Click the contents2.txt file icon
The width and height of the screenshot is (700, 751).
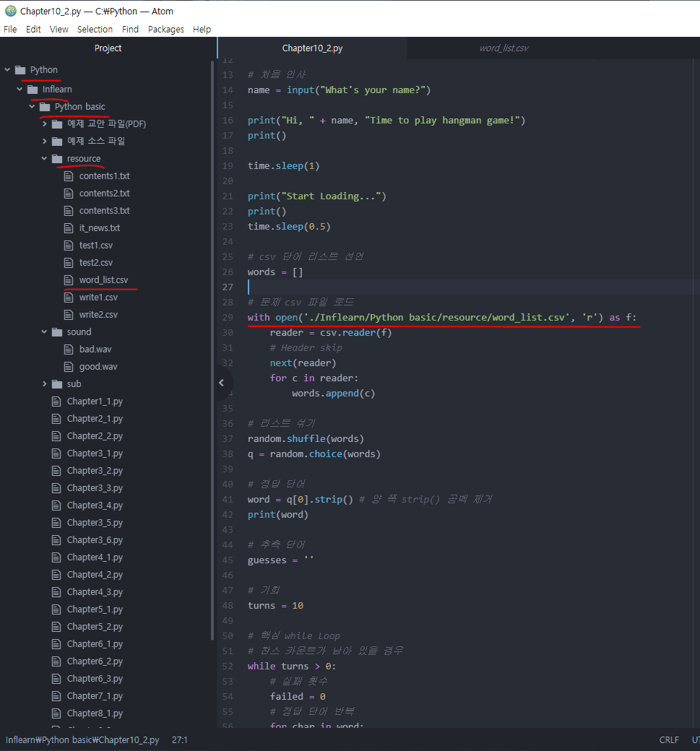click(x=69, y=193)
